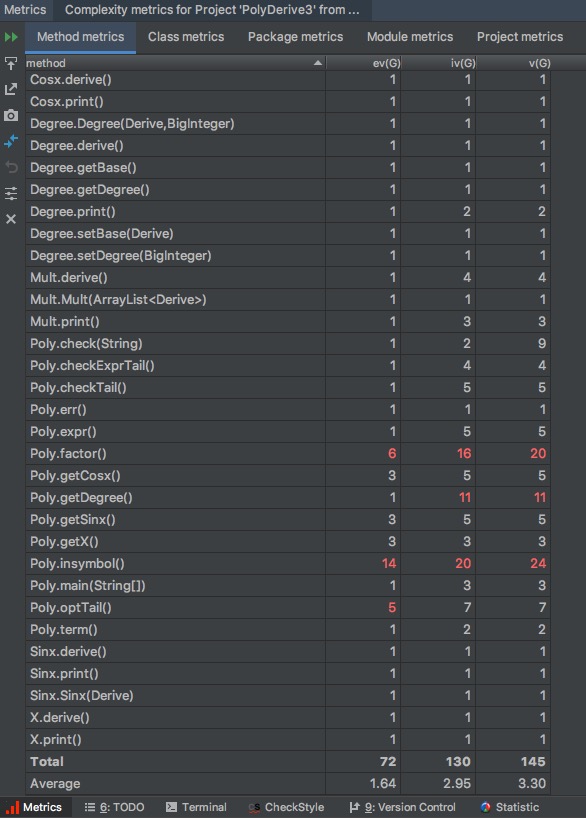
Task: Open the 9: Version Control tool window
Action: (402, 807)
